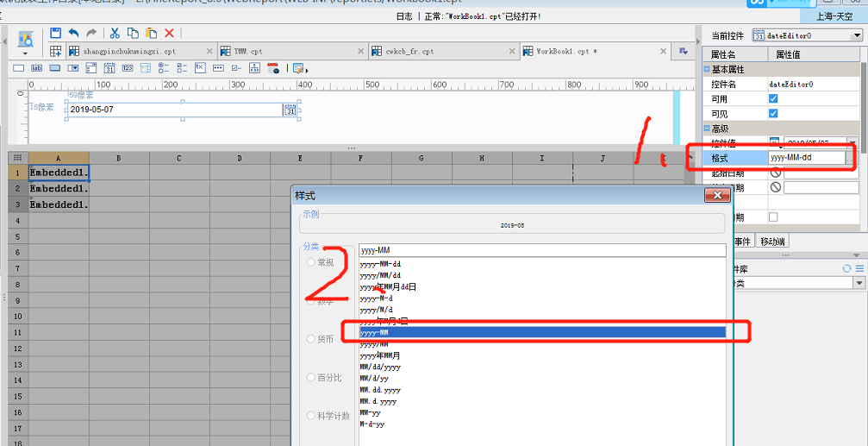Select the 货币 category radio button
Screen dimensions: 868x446
311,338
